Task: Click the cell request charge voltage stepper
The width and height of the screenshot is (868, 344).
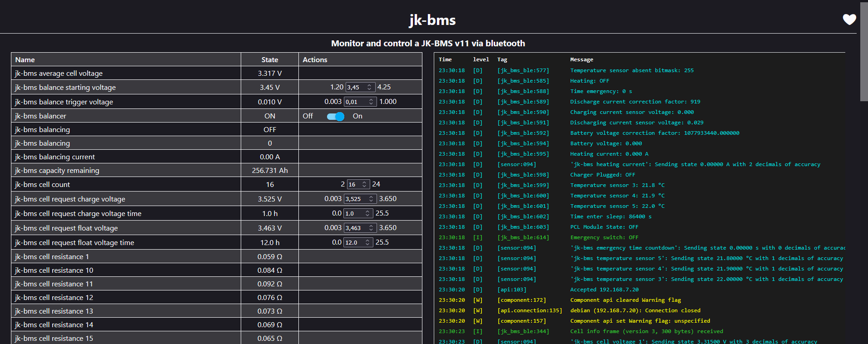Action: pyautogui.click(x=371, y=199)
